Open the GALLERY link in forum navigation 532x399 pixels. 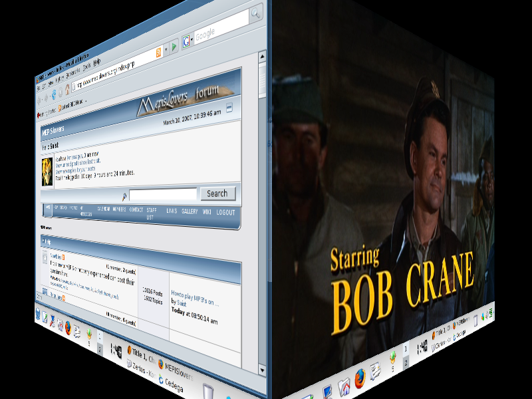(x=190, y=211)
